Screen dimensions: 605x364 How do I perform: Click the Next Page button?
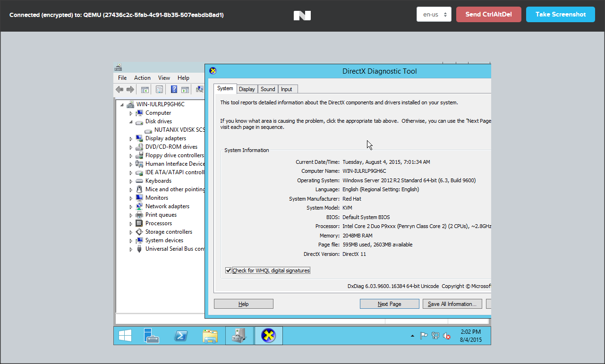pyautogui.click(x=389, y=304)
